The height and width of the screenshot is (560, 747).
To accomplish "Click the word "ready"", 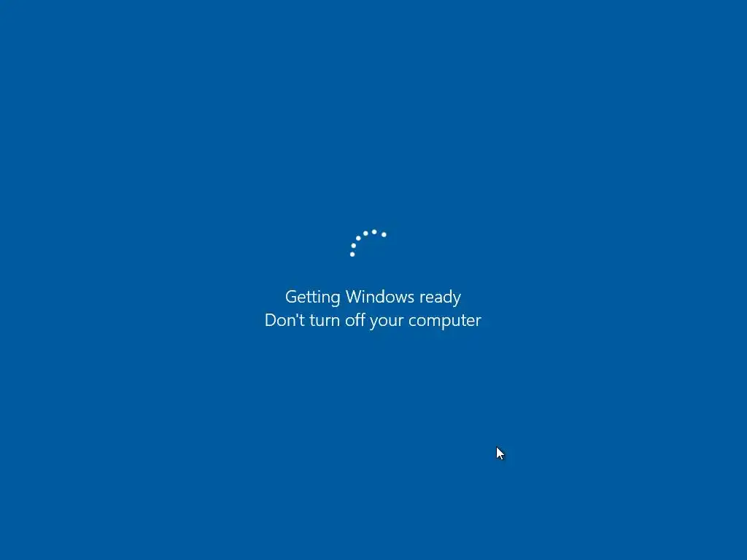I will pyautogui.click(x=440, y=298).
